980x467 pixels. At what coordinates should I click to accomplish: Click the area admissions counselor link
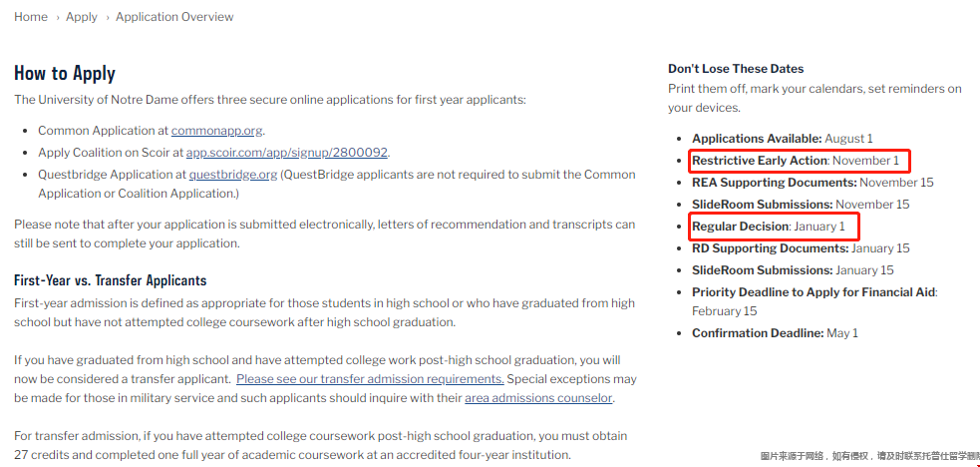pos(538,399)
